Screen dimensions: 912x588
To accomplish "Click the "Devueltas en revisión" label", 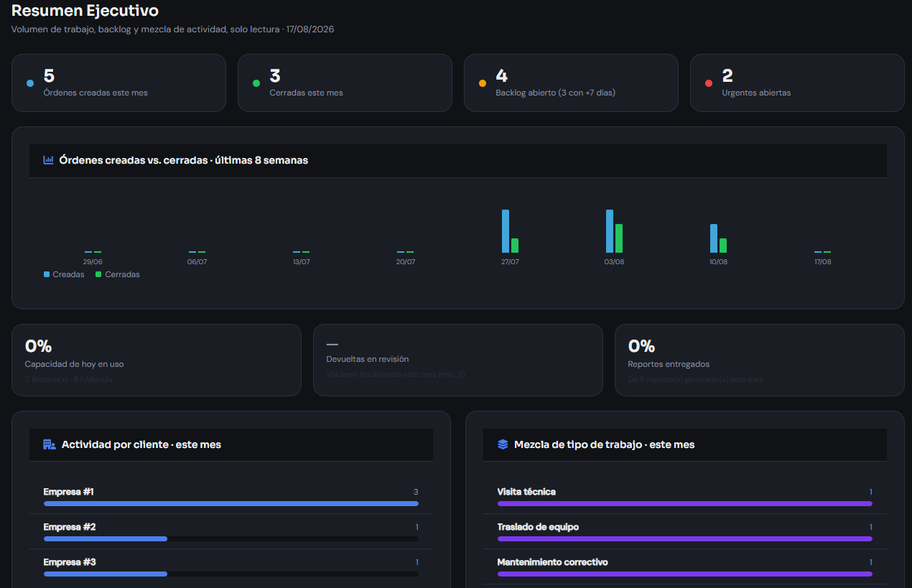I will coord(368,359).
